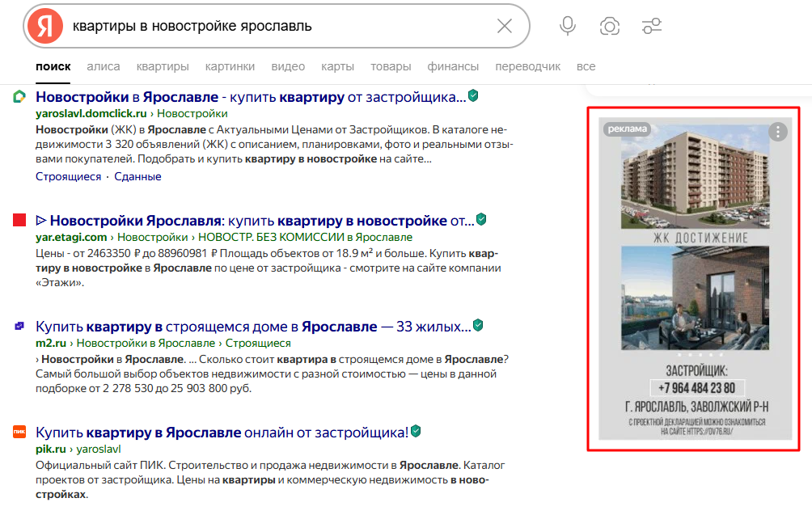Viewport: 812px width, 515px height.
Task: Click the Yandex logo icon
Action: [x=45, y=27]
